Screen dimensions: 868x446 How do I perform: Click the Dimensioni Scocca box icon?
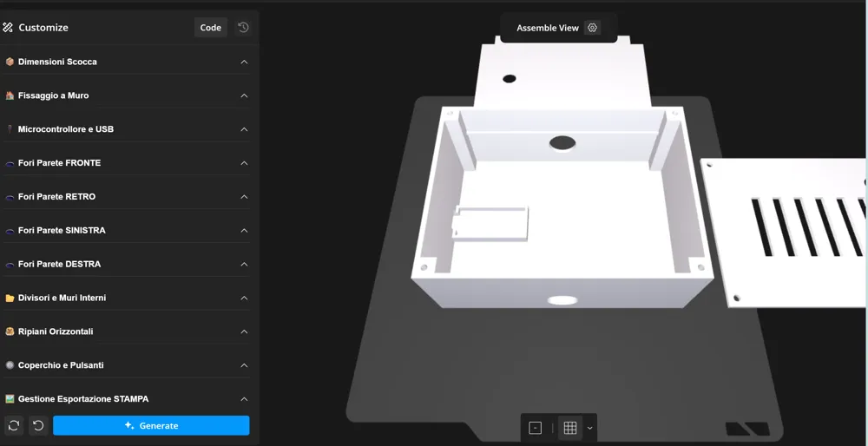(10, 62)
